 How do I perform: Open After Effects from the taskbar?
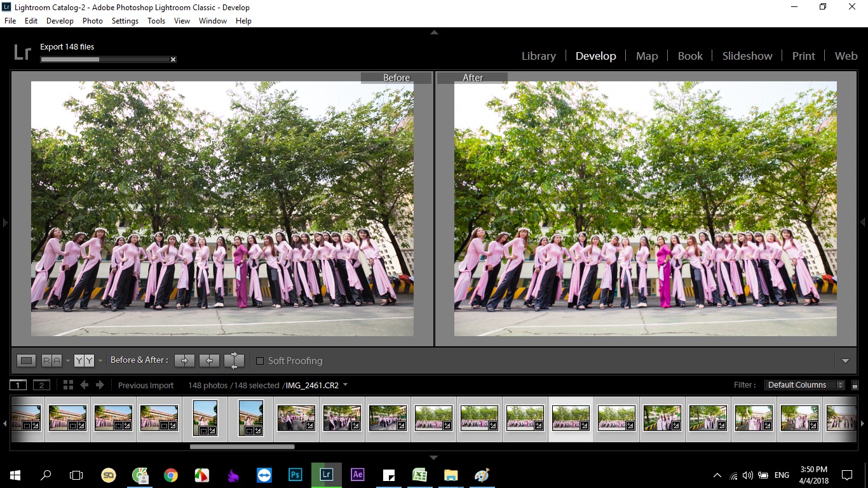358,475
